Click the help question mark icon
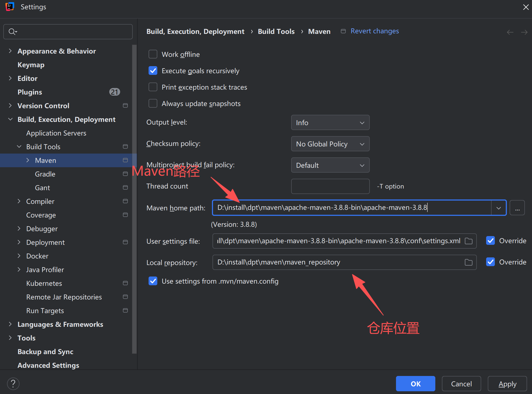 coord(13,384)
